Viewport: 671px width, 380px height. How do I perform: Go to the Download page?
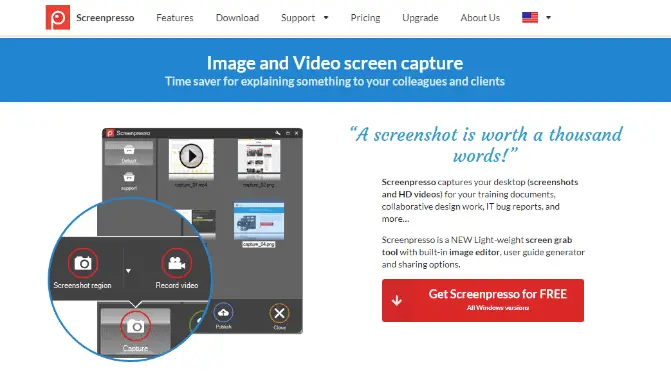[x=238, y=18]
